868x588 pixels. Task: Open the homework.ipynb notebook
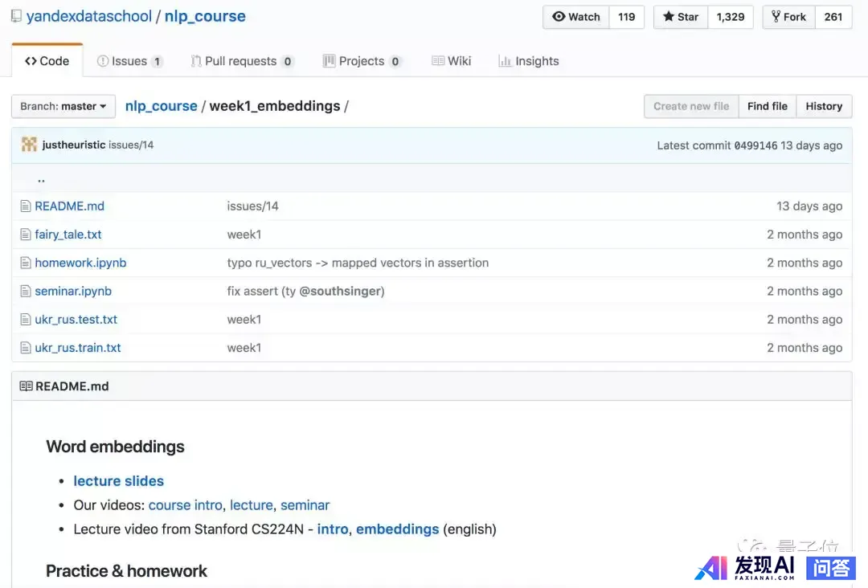[80, 263]
